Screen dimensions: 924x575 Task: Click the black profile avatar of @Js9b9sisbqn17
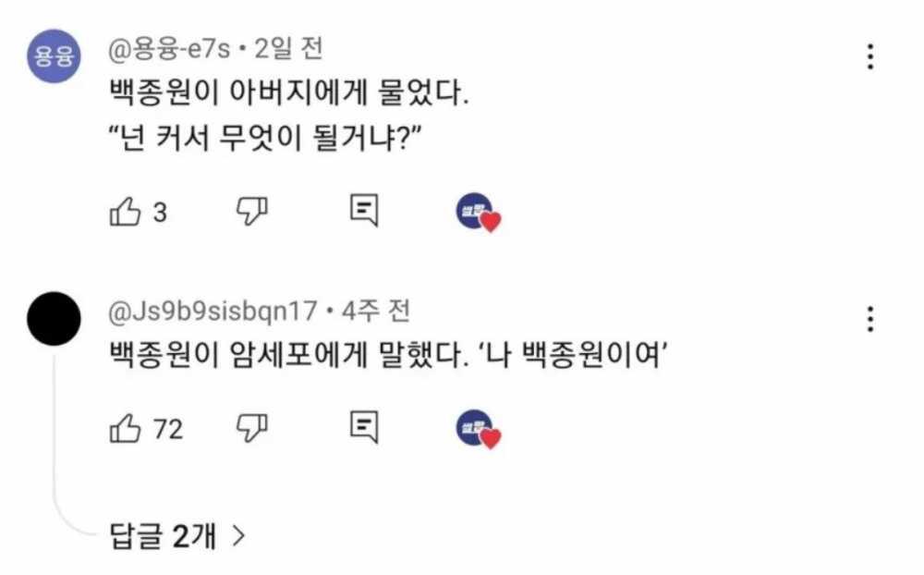coord(55,317)
